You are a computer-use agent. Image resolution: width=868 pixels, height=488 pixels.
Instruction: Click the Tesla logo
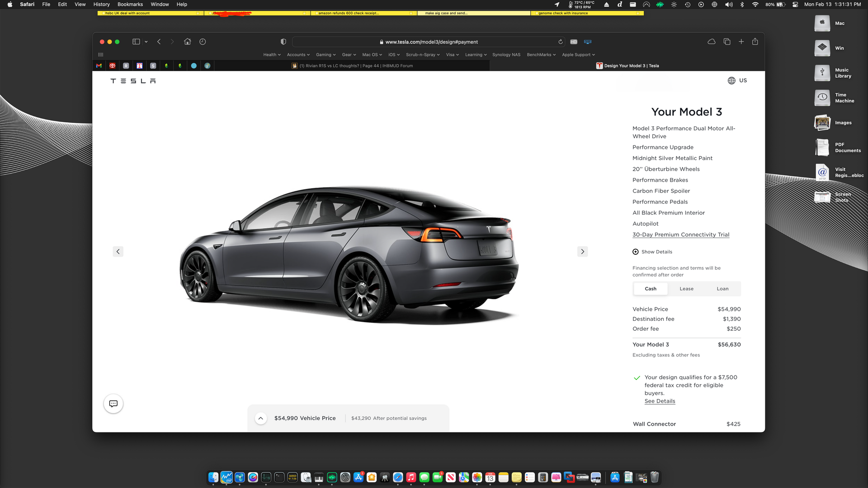pos(133,81)
